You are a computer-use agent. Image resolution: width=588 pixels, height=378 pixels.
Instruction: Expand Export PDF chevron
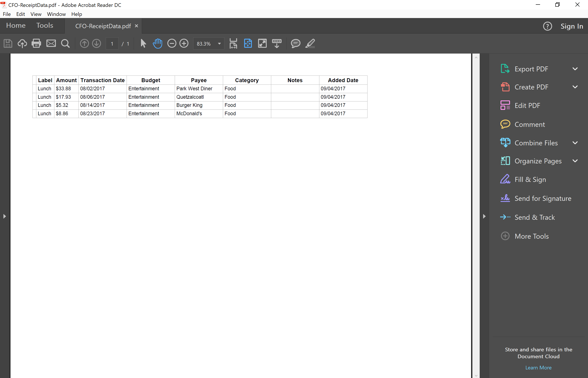575,69
